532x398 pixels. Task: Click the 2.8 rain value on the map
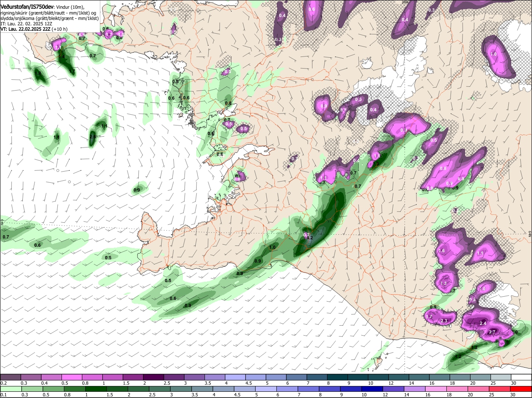pos(93,137)
